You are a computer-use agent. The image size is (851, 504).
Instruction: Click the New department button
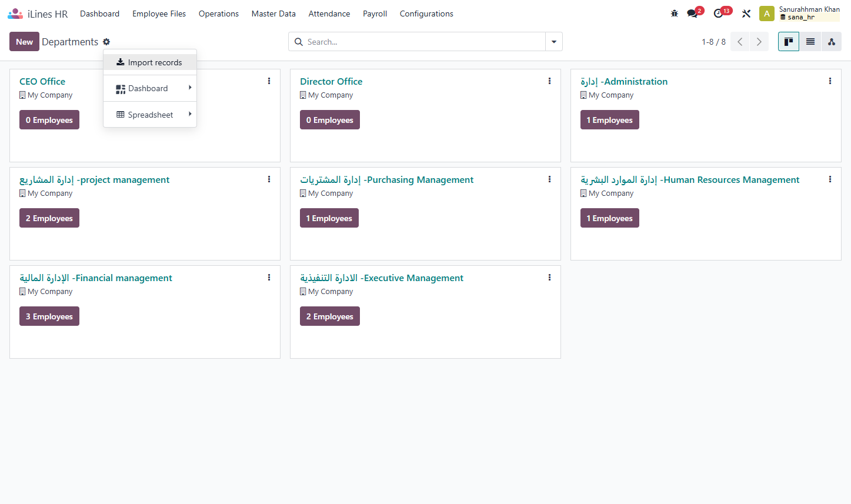pos(24,42)
